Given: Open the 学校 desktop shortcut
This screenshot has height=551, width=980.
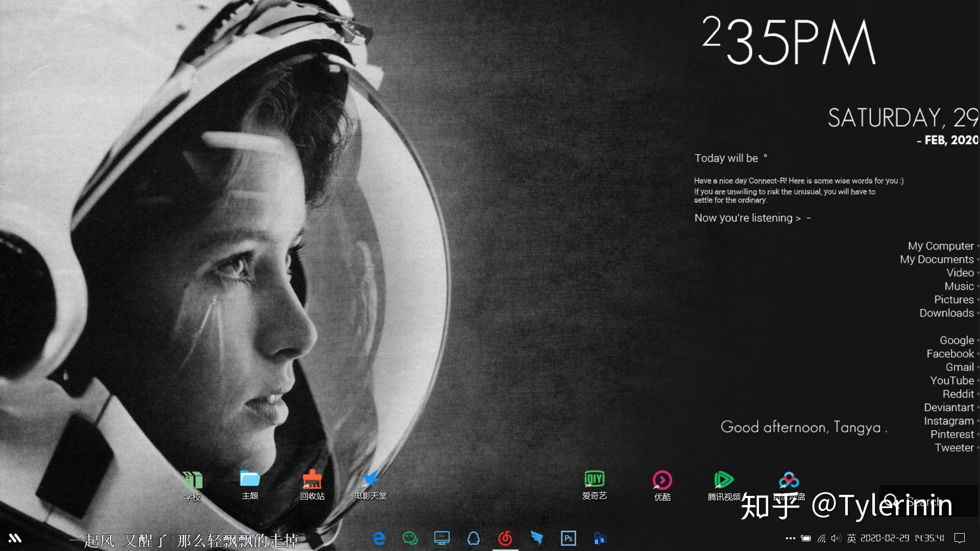Looking at the screenshot, I should point(192,486).
